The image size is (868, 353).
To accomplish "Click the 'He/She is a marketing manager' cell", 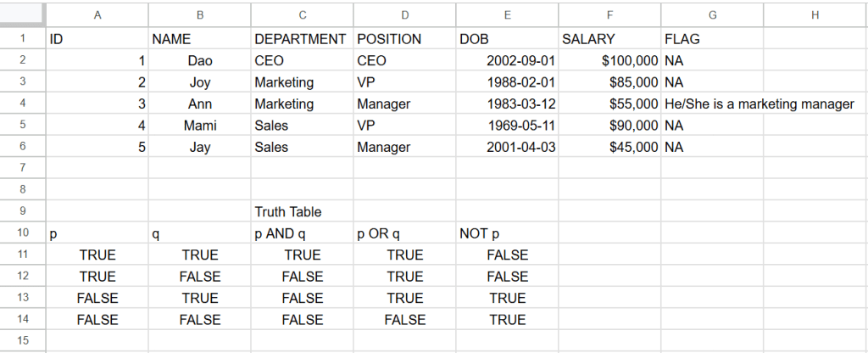I will 759,104.
